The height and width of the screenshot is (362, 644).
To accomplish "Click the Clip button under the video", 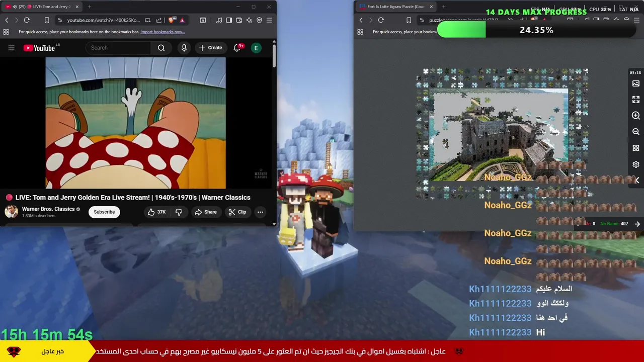I will [237, 212].
